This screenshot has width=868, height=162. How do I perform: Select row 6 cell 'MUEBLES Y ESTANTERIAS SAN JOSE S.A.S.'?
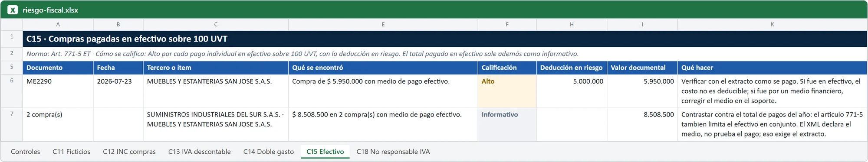click(x=216, y=91)
